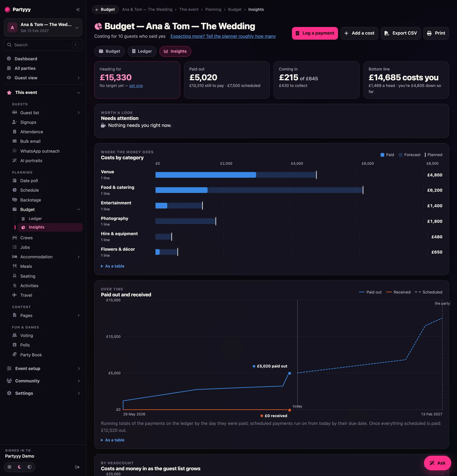Click the Travel airplane icon
The width and height of the screenshot is (457, 476).
click(x=15, y=295)
